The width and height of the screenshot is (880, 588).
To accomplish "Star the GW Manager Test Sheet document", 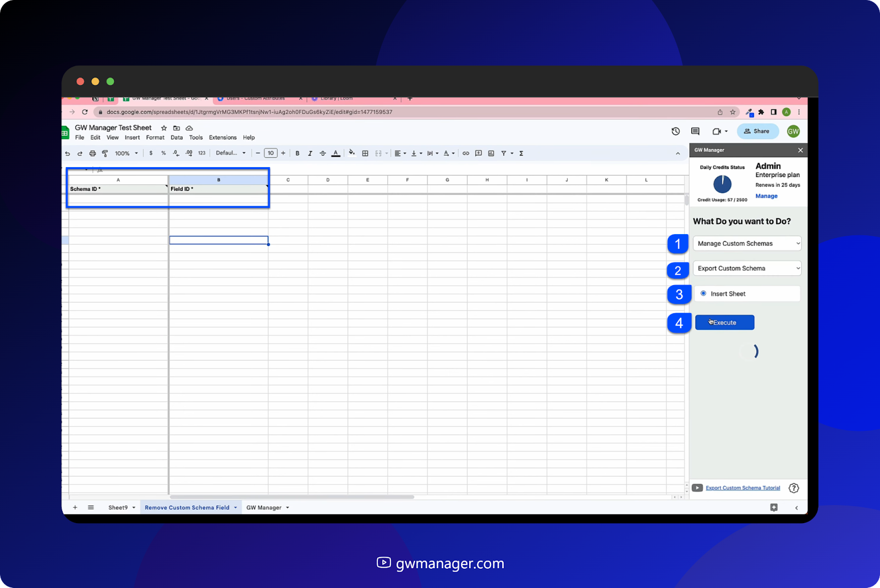I will coord(164,128).
